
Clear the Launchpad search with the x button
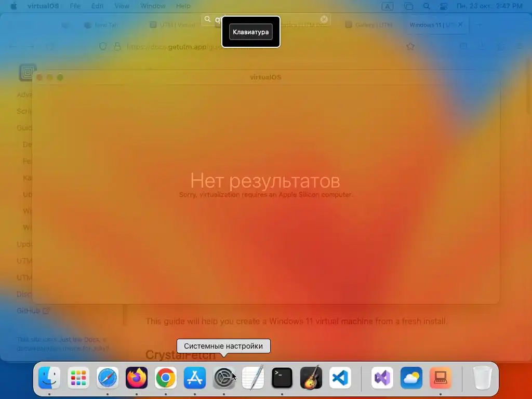pyautogui.click(x=324, y=19)
